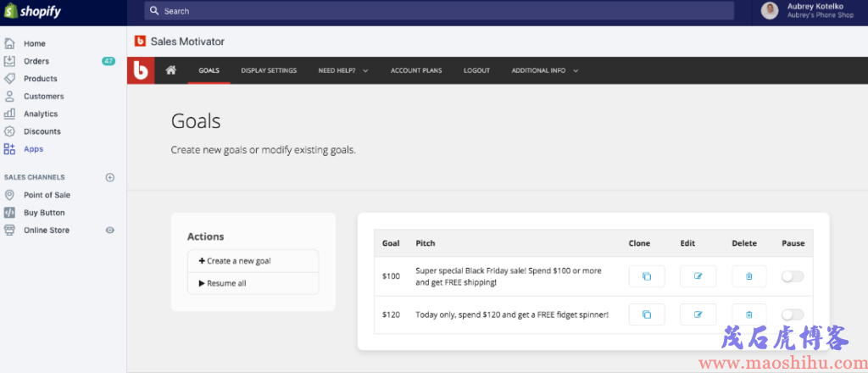The image size is (868, 373).
Task: Toggle pause on the $100 goal
Action: coord(793,276)
